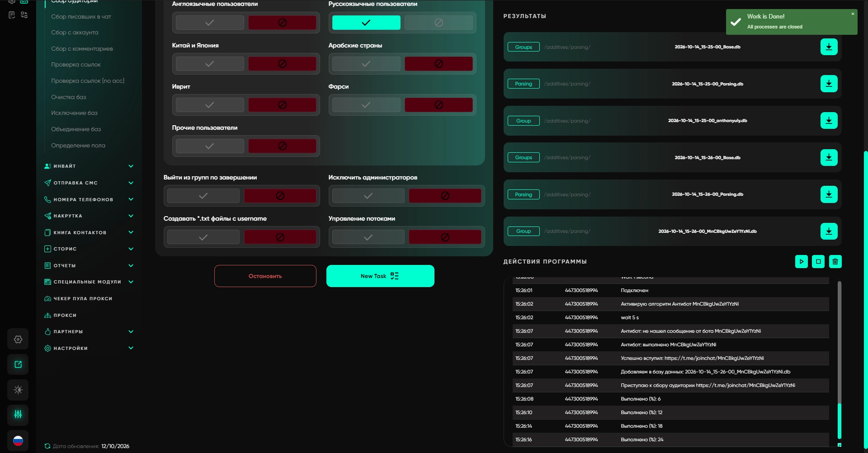
Task: Open the Прокси section icon
Action: point(47,316)
